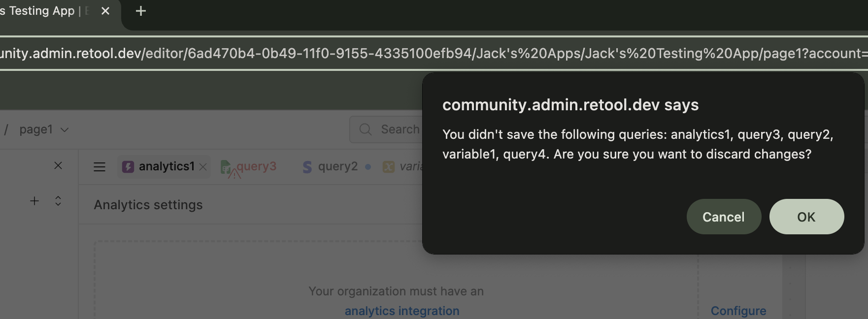This screenshot has height=319, width=868.
Task: Click the browser address bar URL
Action: coord(434,53)
